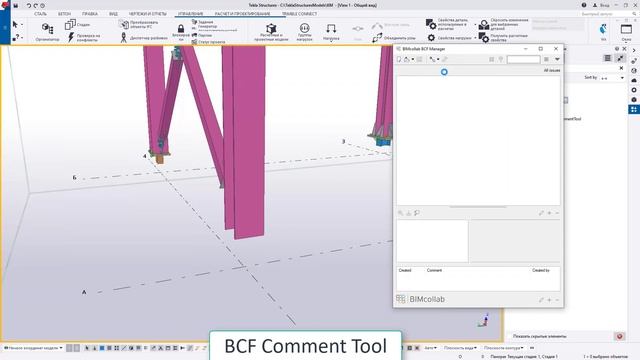
Task: Add an issue with the plus icon under issue list
Action: tap(549, 213)
